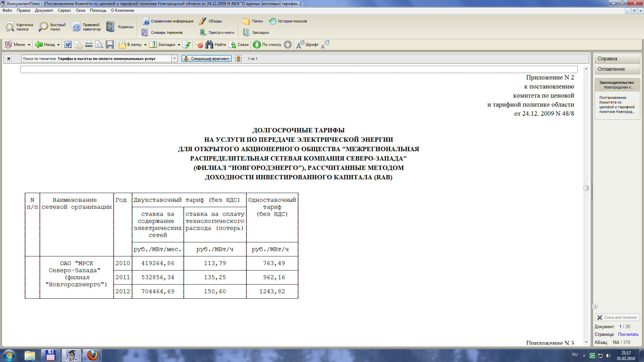Viewport: 644px width, 362px height.
Task: Click the red prohibition sign toolbar icon
Action: [199, 45]
